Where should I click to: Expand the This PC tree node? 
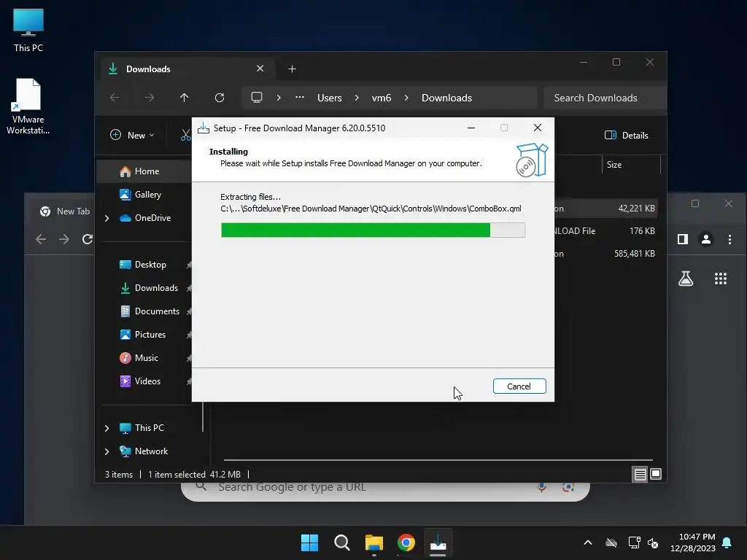click(107, 428)
